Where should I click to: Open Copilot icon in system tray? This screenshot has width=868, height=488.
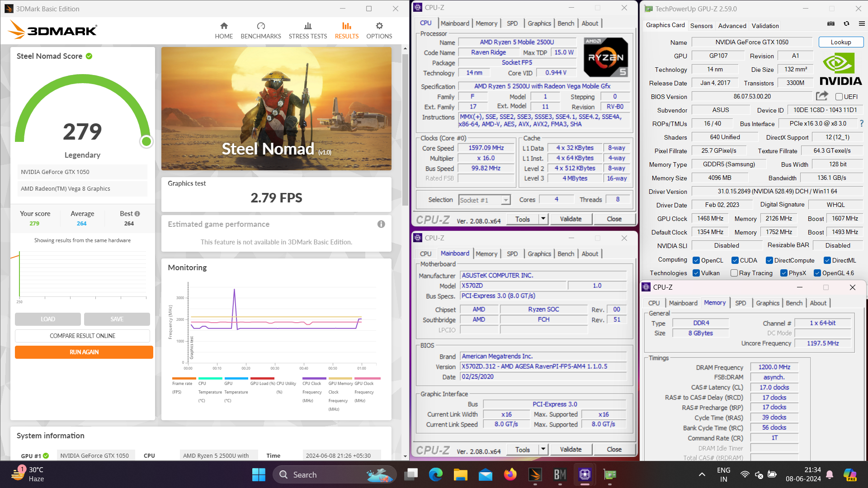coord(850,474)
